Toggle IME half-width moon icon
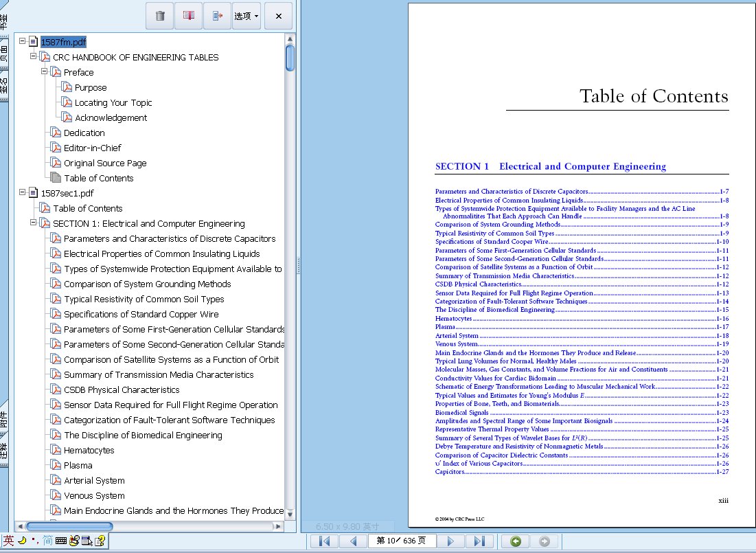This screenshot has height=553, width=756. (22, 541)
